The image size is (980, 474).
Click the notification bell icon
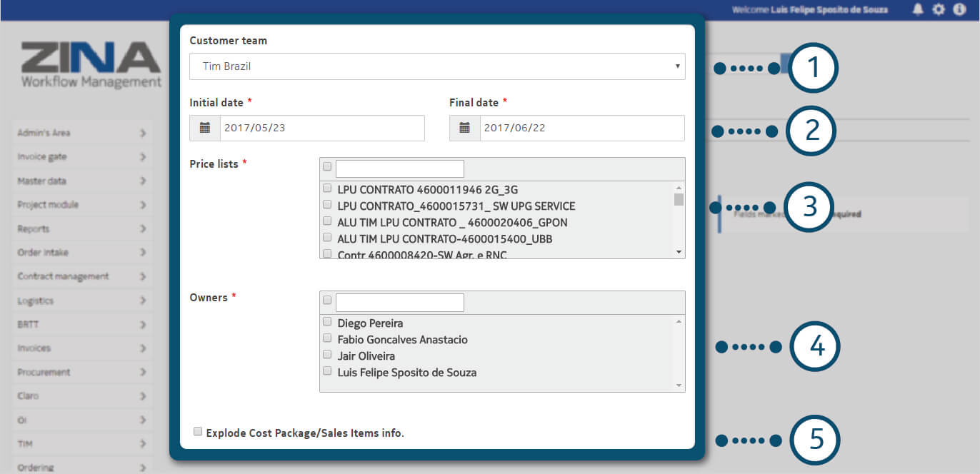[x=918, y=9]
